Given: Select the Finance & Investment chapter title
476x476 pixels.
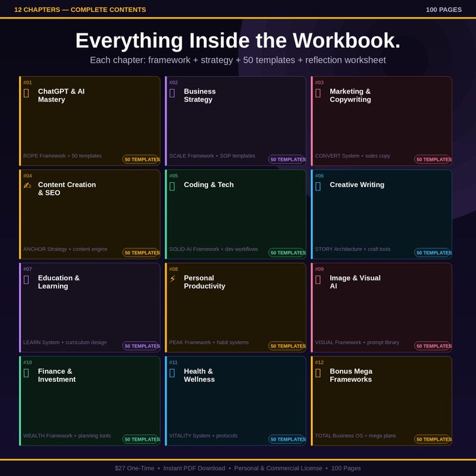Looking at the screenshot, I should (57, 375).
